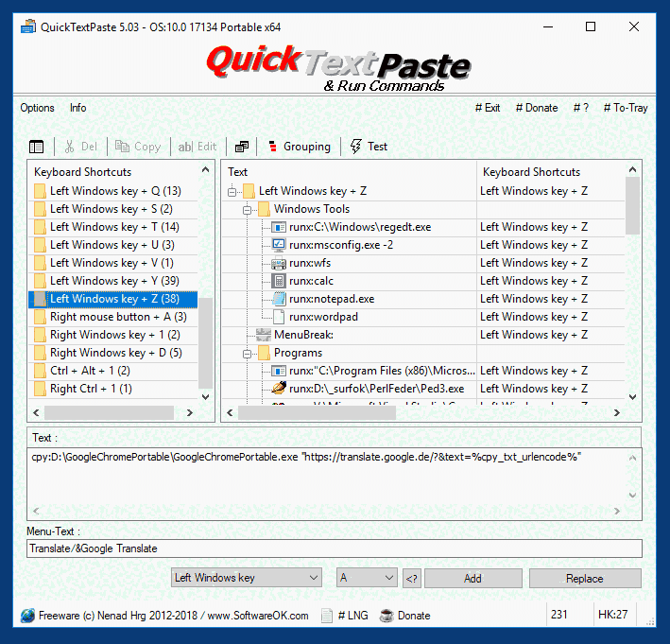
Task: Click in the Menu-Text input field
Action: tap(335, 548)
